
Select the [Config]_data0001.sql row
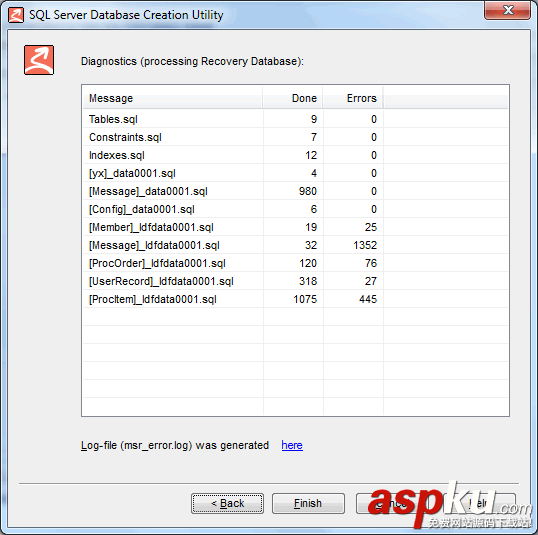[x=295, y=209]
